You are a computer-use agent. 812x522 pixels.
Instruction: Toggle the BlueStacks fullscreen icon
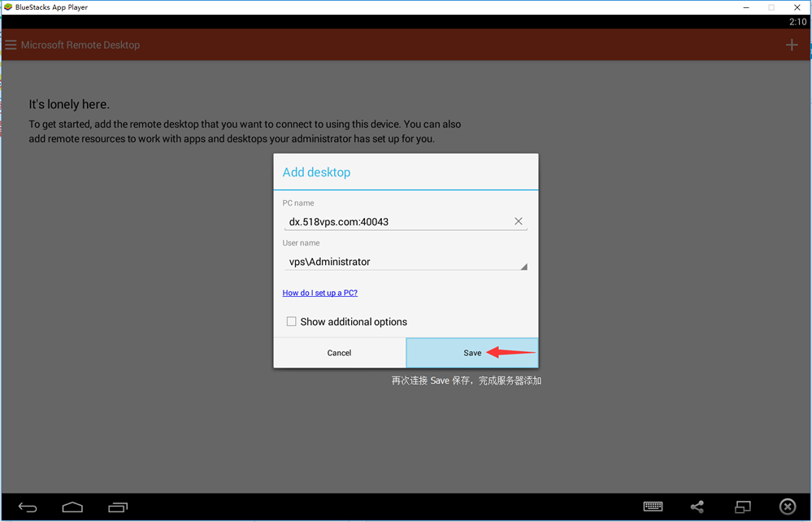(743, 507)
